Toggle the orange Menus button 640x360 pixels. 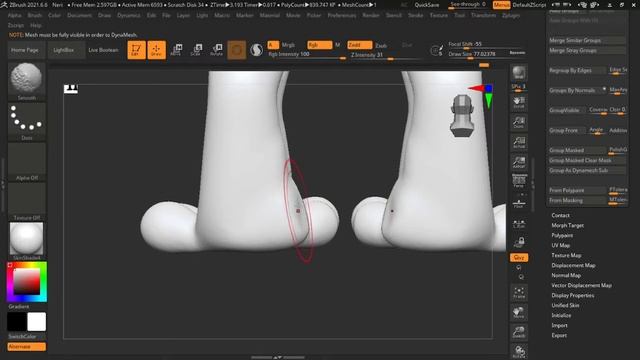tap(501, 5)
